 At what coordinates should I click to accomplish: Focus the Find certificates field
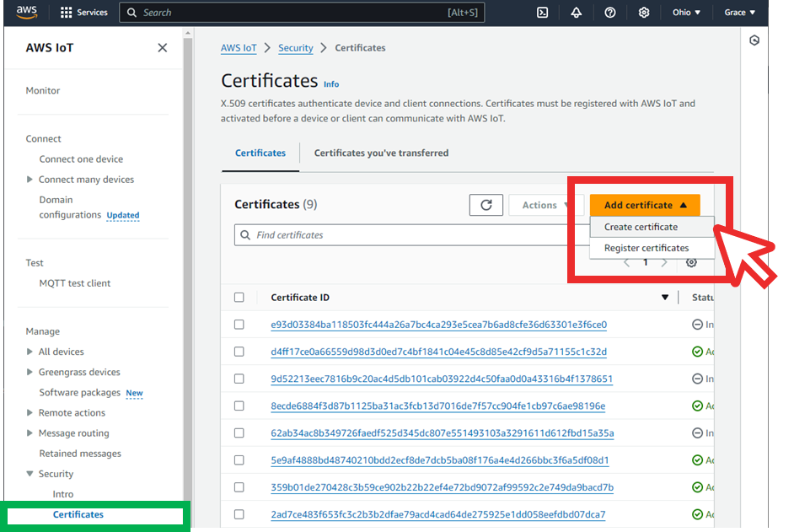pyautogui.click(x=411, y=235)
